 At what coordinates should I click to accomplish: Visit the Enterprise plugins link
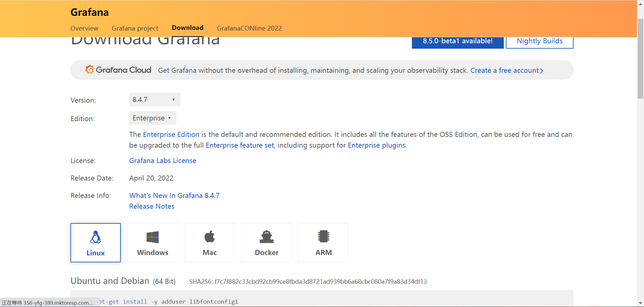377,145
